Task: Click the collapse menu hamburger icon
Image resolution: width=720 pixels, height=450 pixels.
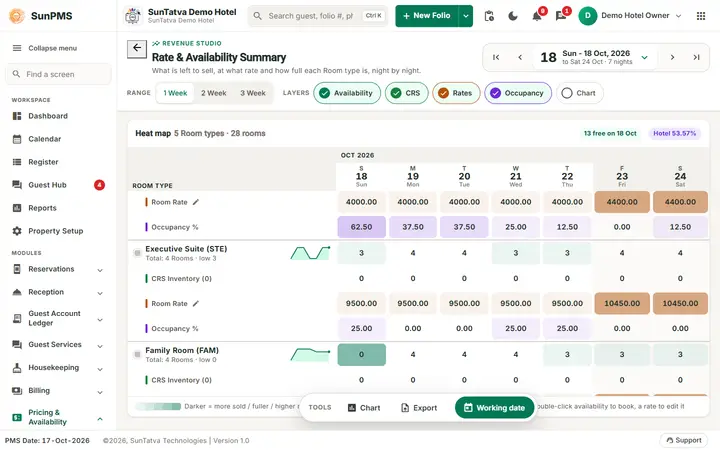Action: tap(17, 48)
